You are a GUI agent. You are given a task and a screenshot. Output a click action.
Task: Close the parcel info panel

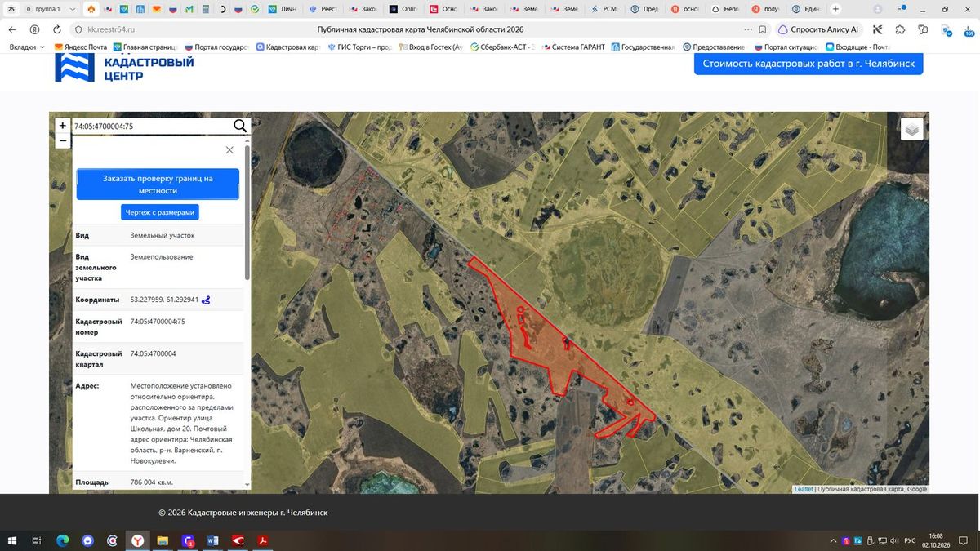229,150
